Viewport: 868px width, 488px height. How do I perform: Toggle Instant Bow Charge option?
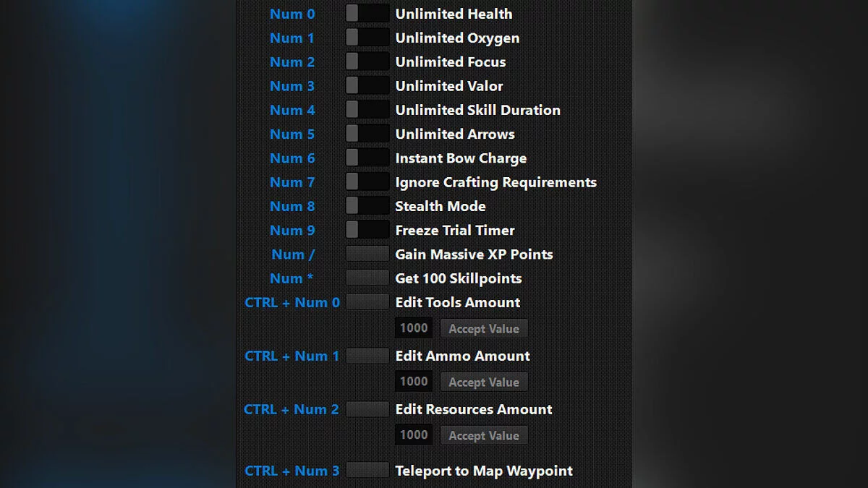(x=367, y=158)
